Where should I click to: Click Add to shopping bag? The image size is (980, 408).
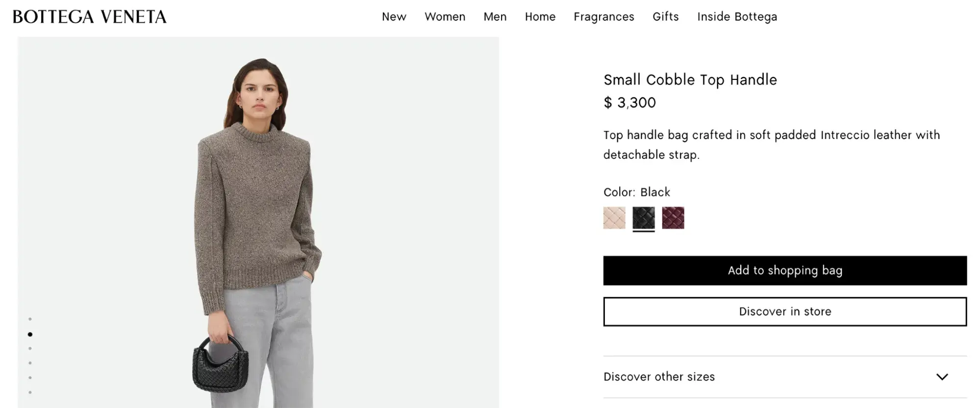[x=784, y=270]
